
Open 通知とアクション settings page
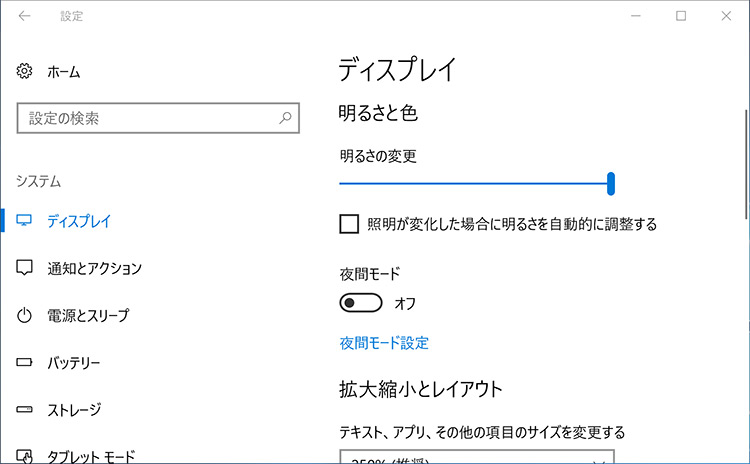click(94, 268)
